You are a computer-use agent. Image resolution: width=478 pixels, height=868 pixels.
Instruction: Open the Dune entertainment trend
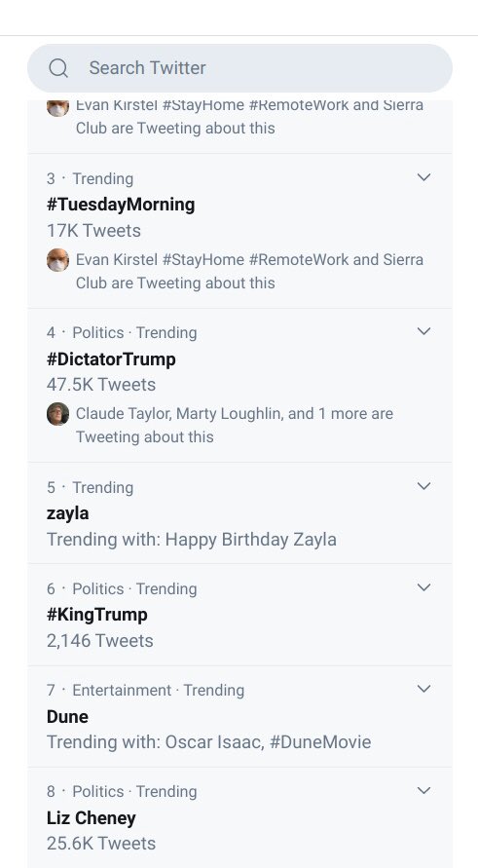(x=67, y=716)
